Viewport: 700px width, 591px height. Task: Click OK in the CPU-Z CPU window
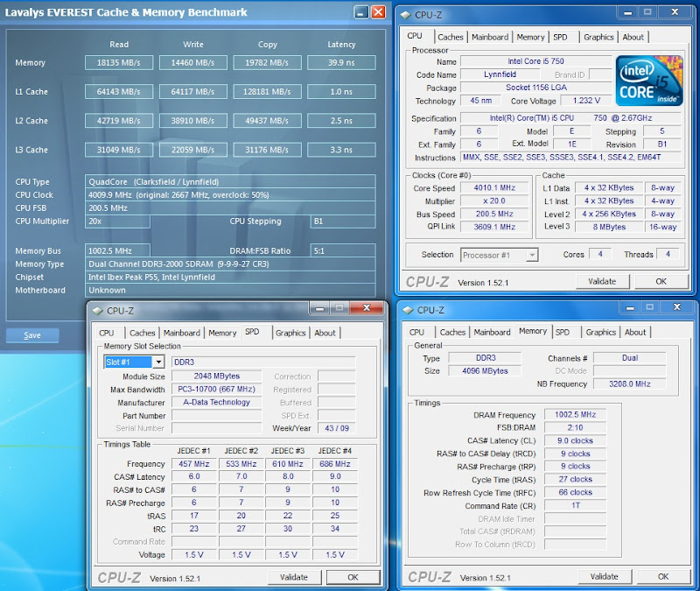[x=661, y=281]
